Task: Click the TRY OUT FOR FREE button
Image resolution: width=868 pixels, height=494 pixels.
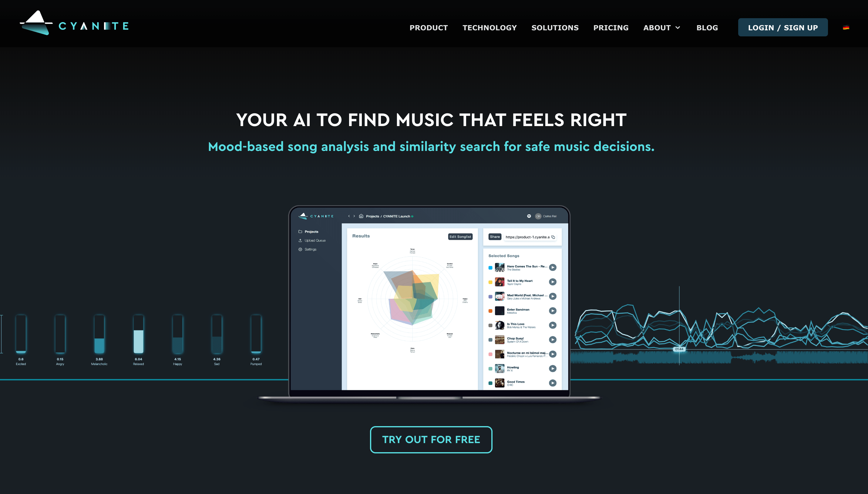Action: 431,440
